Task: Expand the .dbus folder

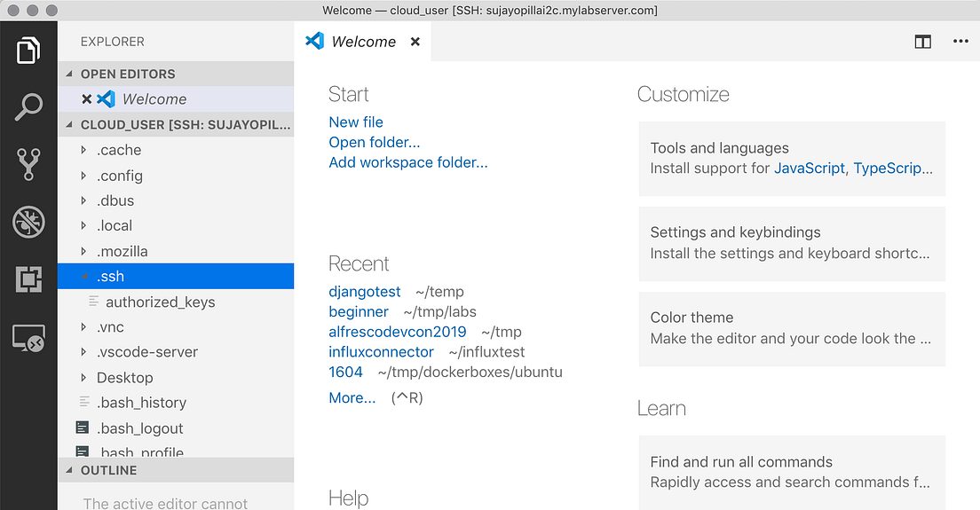Action: [83, 200]
